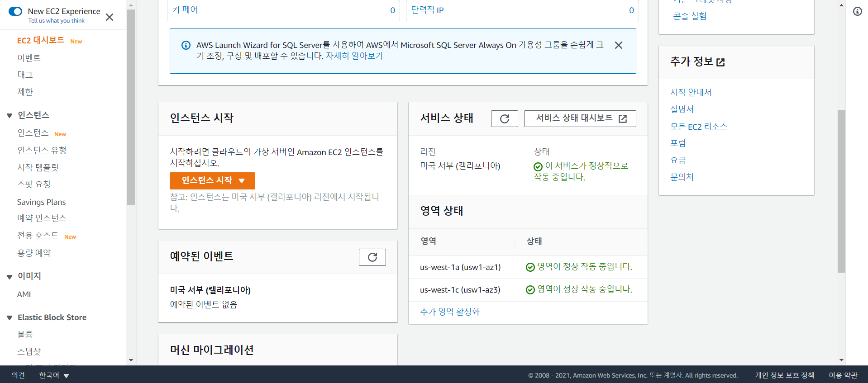
Task: Dismiss the AWS Launch Wizard info banner
Action: (x=619, y=45)
